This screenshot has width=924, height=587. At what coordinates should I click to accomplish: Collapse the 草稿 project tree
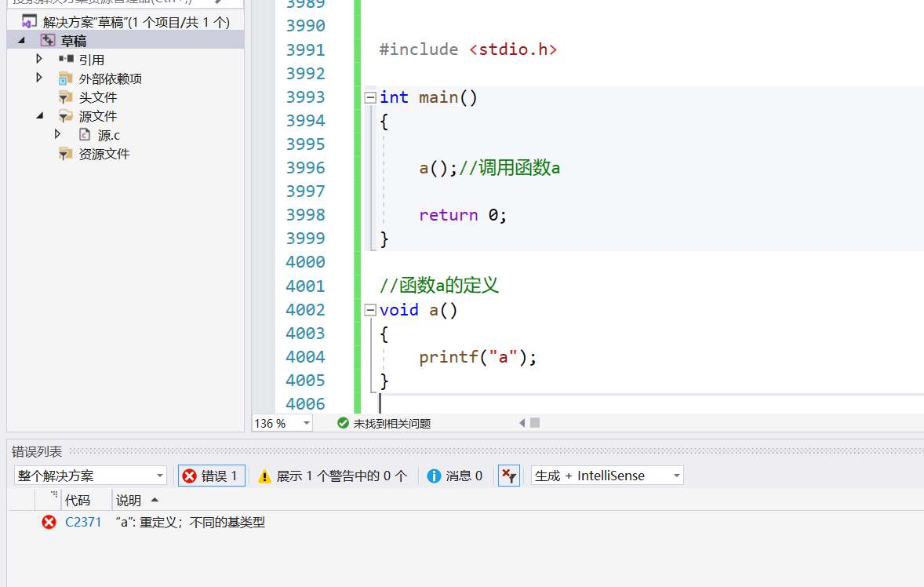tap(22, 41)
